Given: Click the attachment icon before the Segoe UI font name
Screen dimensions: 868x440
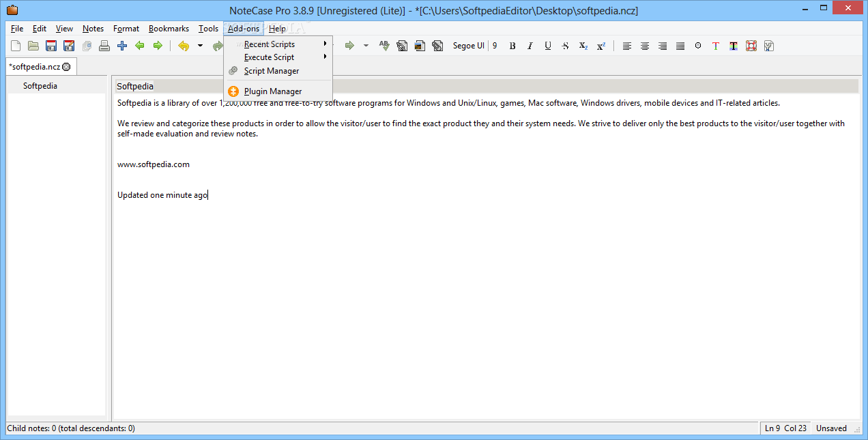Looking at the screenshot, I should [437, 46].
